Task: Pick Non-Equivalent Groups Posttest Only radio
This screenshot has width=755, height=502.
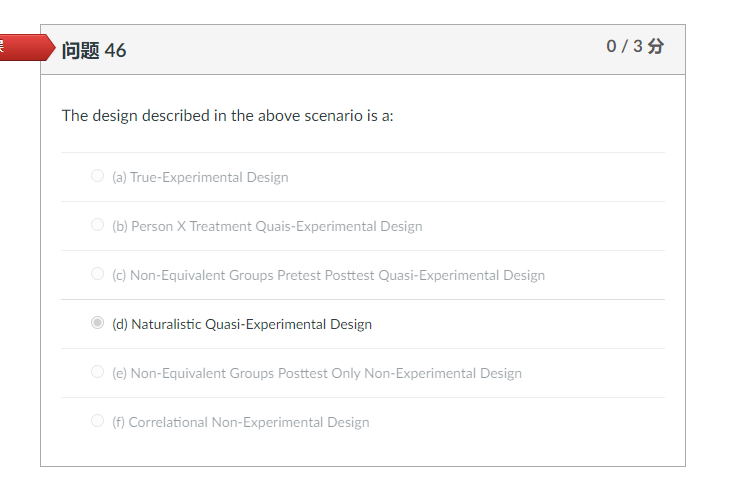Action: coord(97,372)
